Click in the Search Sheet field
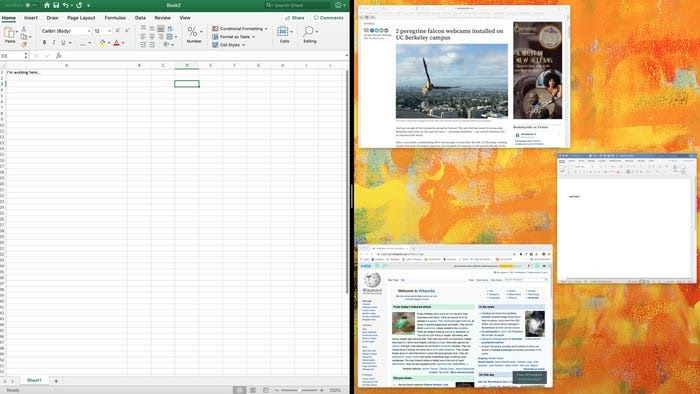 (297, 5)
